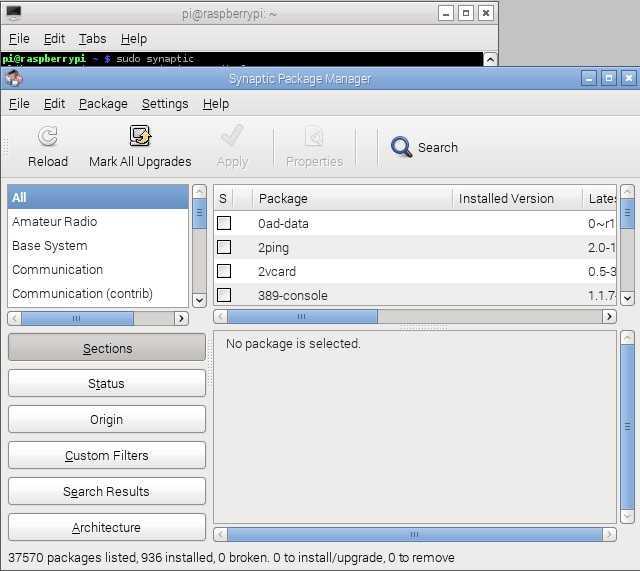Open the terminal Help menu
This screenshot has width=640, height=571.
point(134,39)
